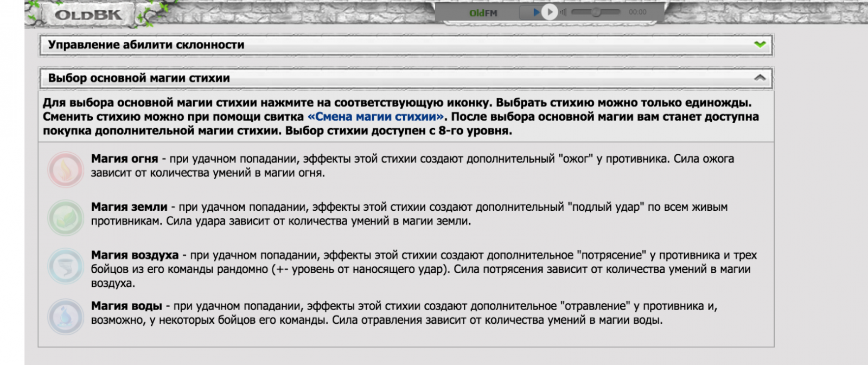Click the Управление абилити склонности header title
This screenshot has height=365, width=868.
tap(146, 45)
